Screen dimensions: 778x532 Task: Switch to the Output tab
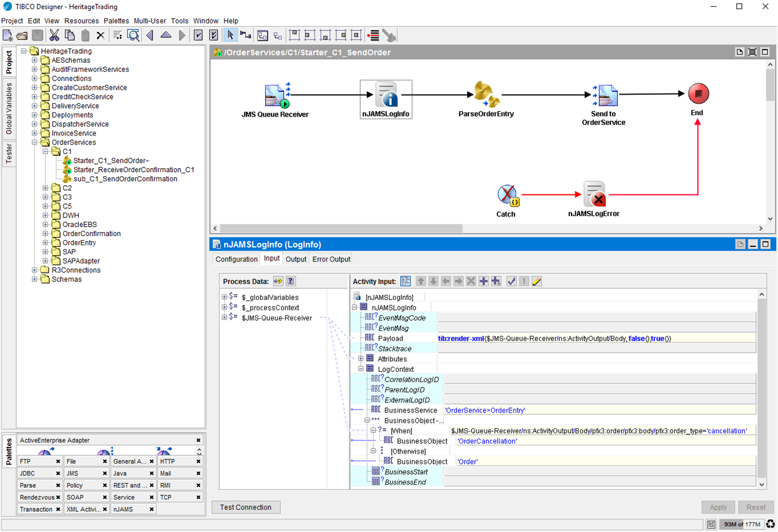click(x=296, y=259)
